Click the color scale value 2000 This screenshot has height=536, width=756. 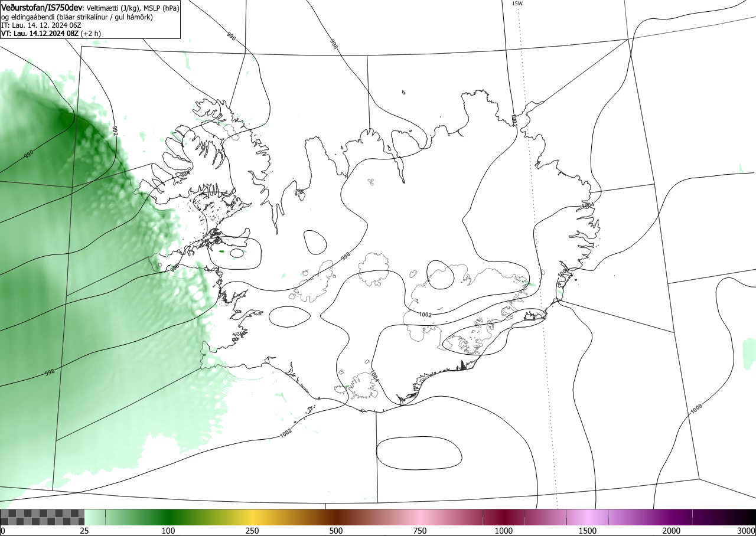click(x=672, y=531)
